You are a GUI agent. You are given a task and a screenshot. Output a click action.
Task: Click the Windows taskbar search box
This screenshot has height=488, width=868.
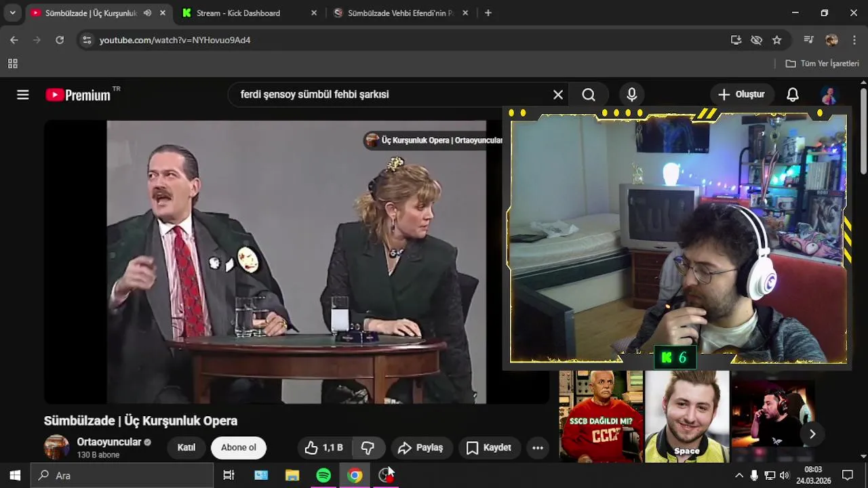click(x=123, y=475)
